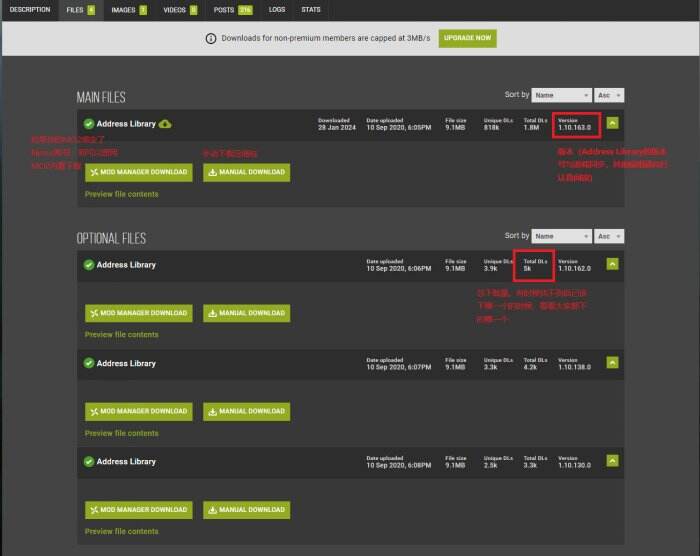
Task: Collapse the version 1.10.162.0 file with chevron
Action: point(612,264)
